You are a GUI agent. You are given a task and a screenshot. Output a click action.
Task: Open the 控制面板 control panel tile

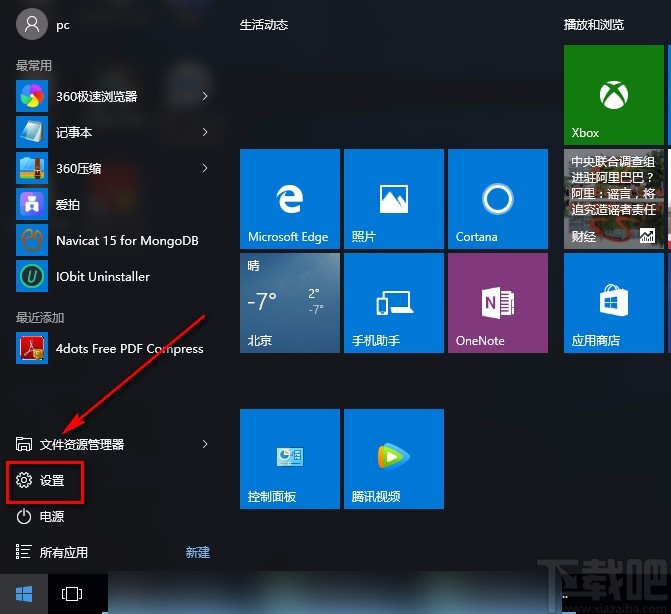pos(290,459)
